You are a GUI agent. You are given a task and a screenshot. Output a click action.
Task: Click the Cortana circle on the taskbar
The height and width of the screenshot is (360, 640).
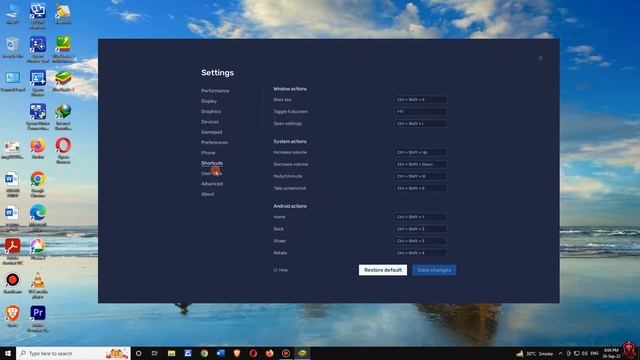coord(138,353)
